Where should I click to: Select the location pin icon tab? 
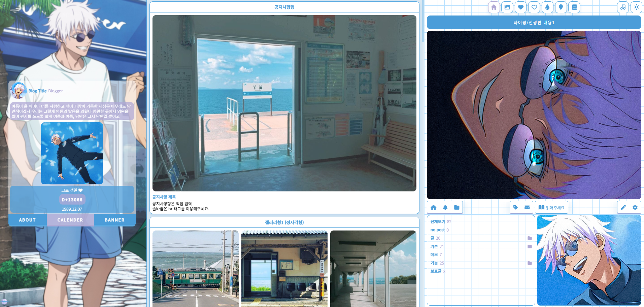[561, 7]
